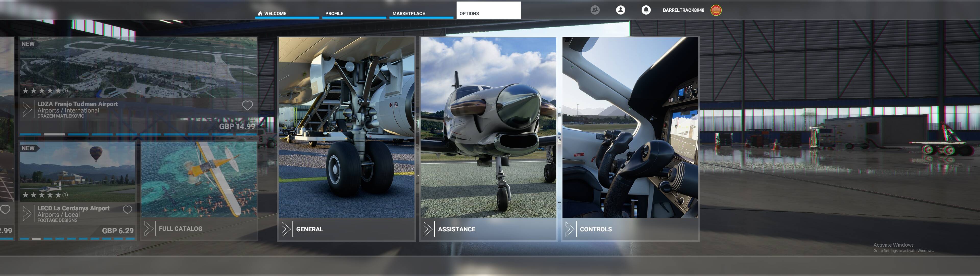Open General options tile

point(346,139)
